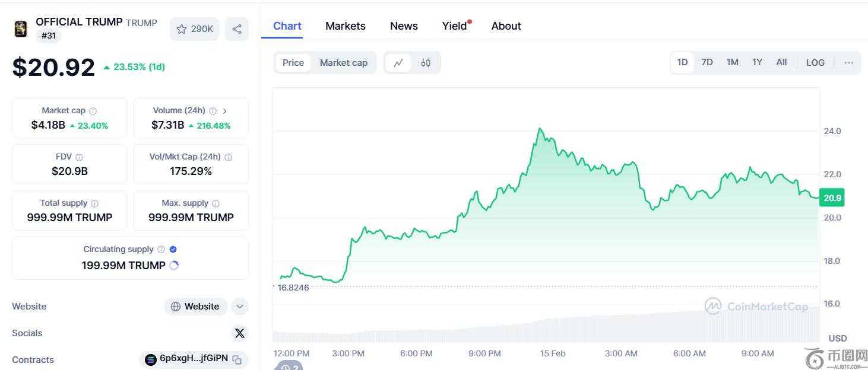Copy the contract address 6p6xgH...jfGiPN
868x370 pixels.
237,359
